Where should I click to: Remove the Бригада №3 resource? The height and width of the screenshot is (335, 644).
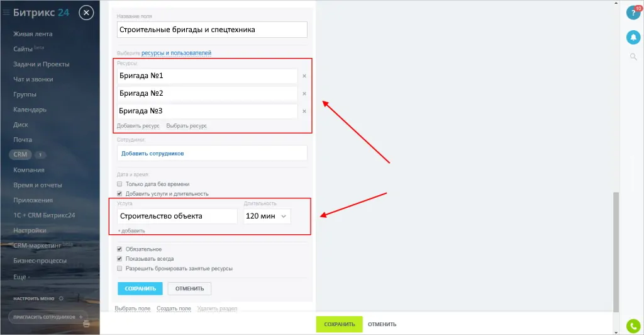304,111
